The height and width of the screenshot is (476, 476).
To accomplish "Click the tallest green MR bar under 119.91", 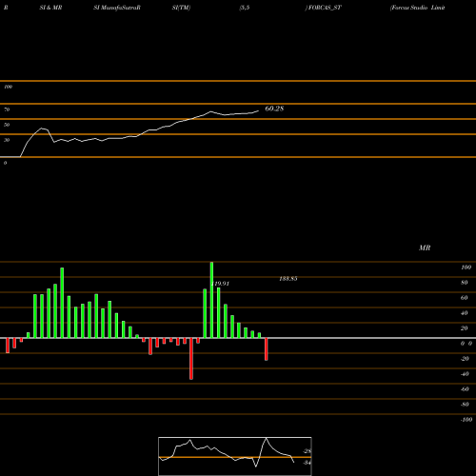I will click(211, 300).
